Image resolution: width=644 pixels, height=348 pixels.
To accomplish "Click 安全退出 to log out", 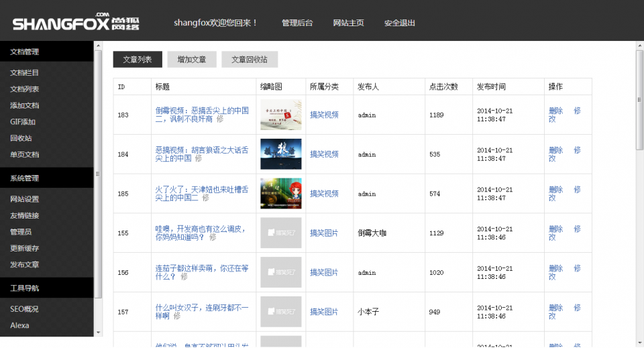I will pos(400,23).
